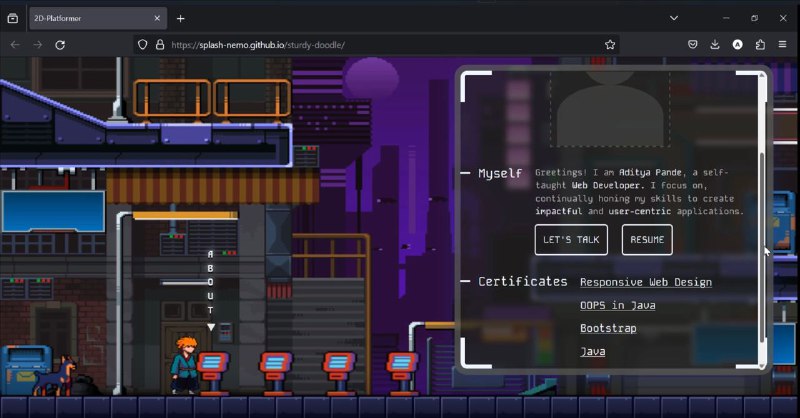The height and width of the screenshot is (418, 800).
Task: Click the profile photo placeholder
Action: tap(610, 109)
